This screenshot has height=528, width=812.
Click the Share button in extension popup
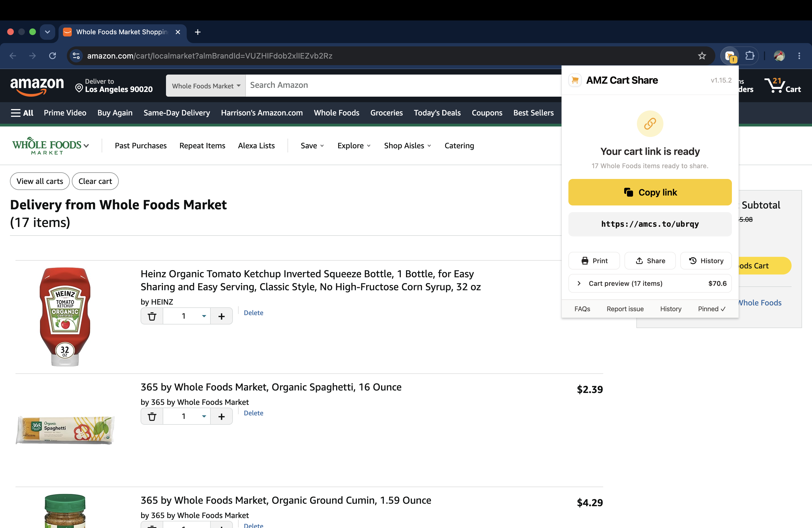(x=650, y=261)
